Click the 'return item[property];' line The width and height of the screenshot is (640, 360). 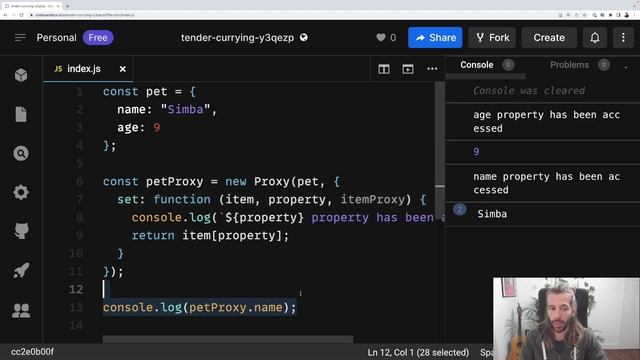coord(210,236)
